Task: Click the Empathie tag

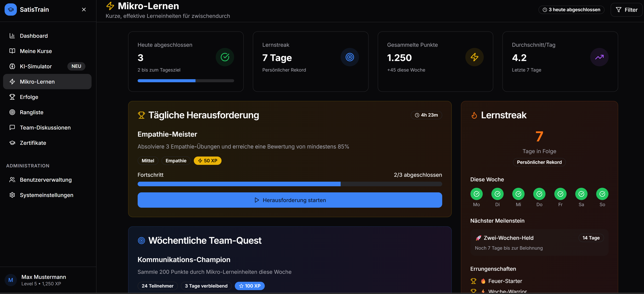Action: 176,161
